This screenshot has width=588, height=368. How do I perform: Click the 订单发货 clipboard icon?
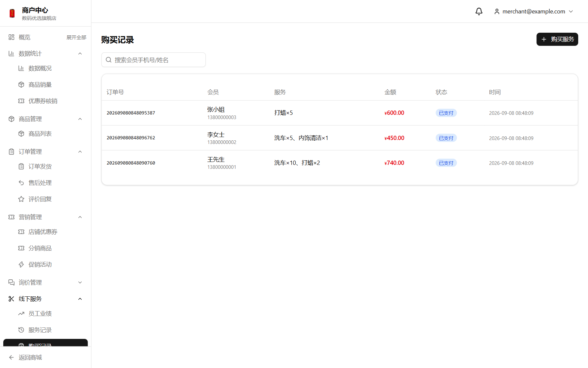coord(21,166)
